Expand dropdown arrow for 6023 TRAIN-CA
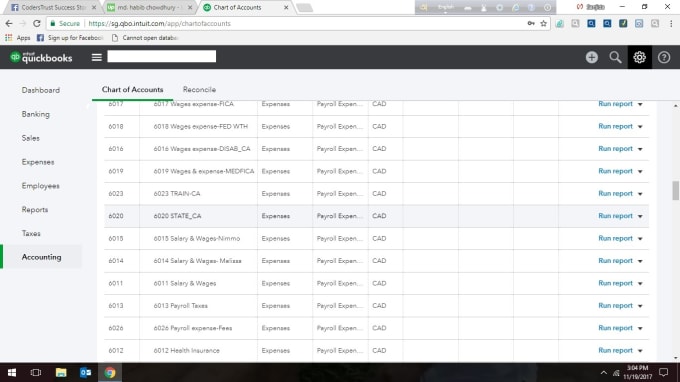Screen dimensions: 680x382 coord(640,194)
